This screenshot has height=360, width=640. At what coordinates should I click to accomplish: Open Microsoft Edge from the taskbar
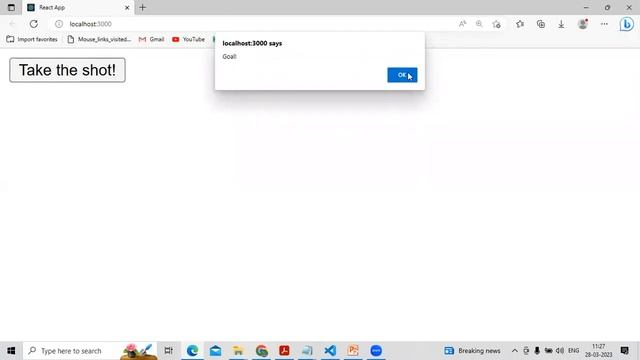click(x=192, y=351)
